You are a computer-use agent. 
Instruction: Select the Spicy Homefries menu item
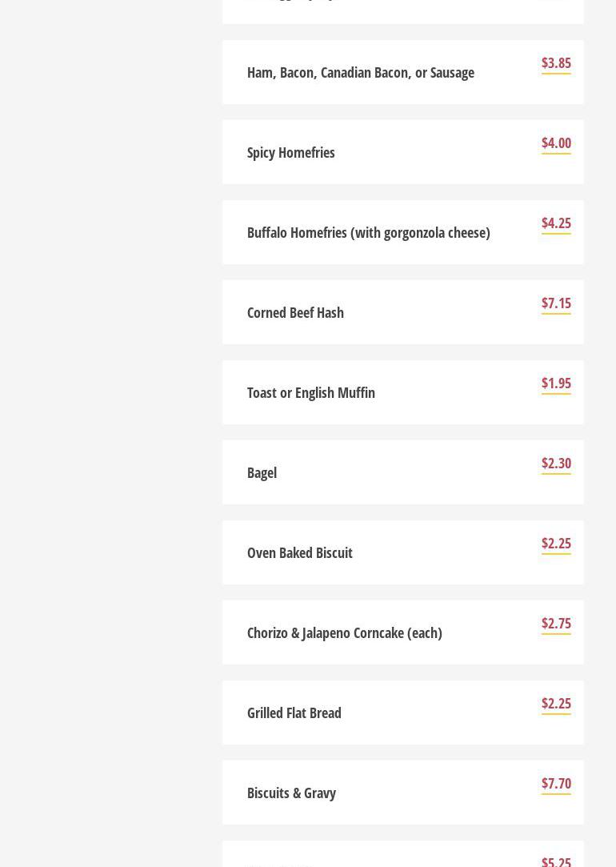coord(290,152)
